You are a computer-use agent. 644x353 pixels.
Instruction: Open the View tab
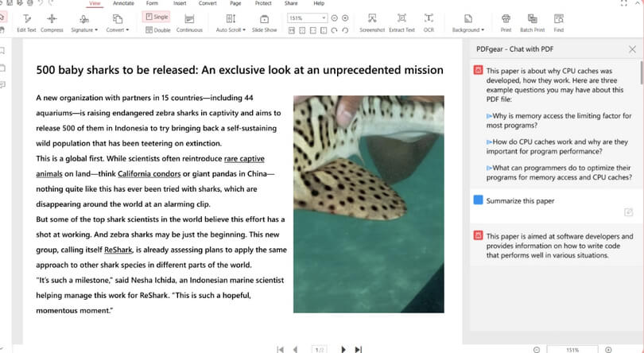pyautogui.click(x=95, y=3)
